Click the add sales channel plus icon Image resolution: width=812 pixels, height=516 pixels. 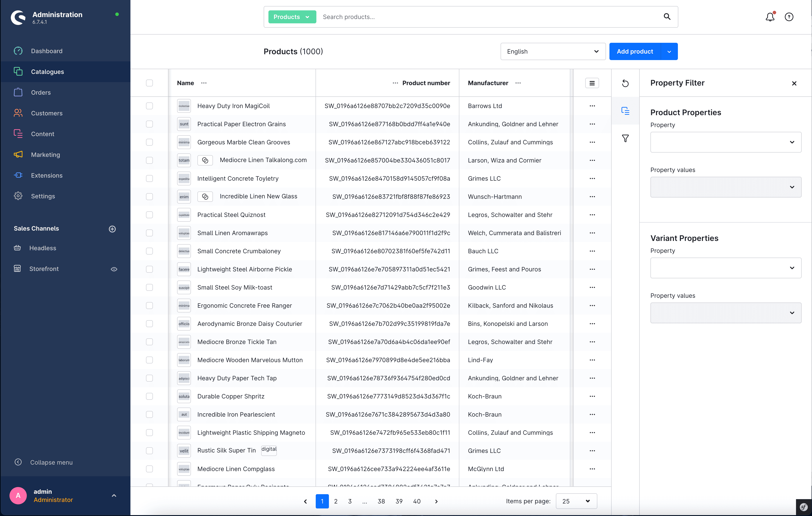112,229
